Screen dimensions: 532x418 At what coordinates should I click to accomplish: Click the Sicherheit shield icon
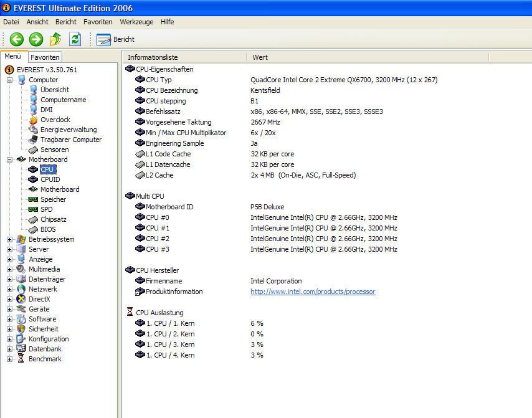[21, 329]
